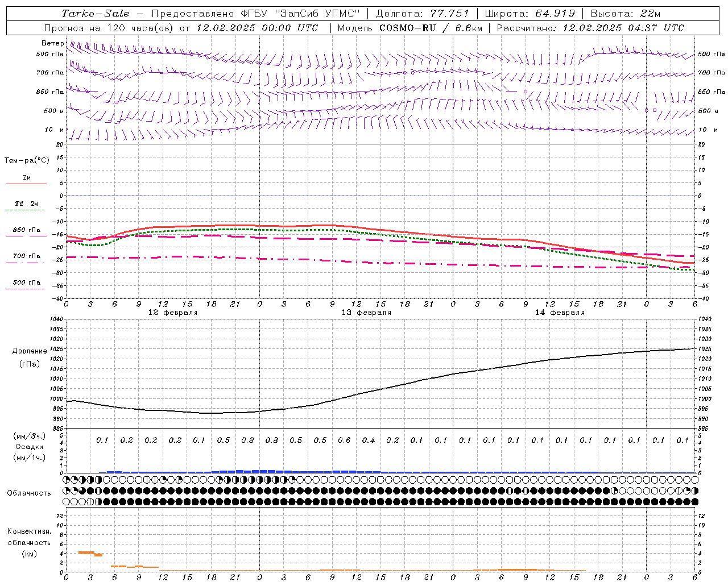Click the 500 м wind level label on left
728x582 pixels.
(54, 111)
